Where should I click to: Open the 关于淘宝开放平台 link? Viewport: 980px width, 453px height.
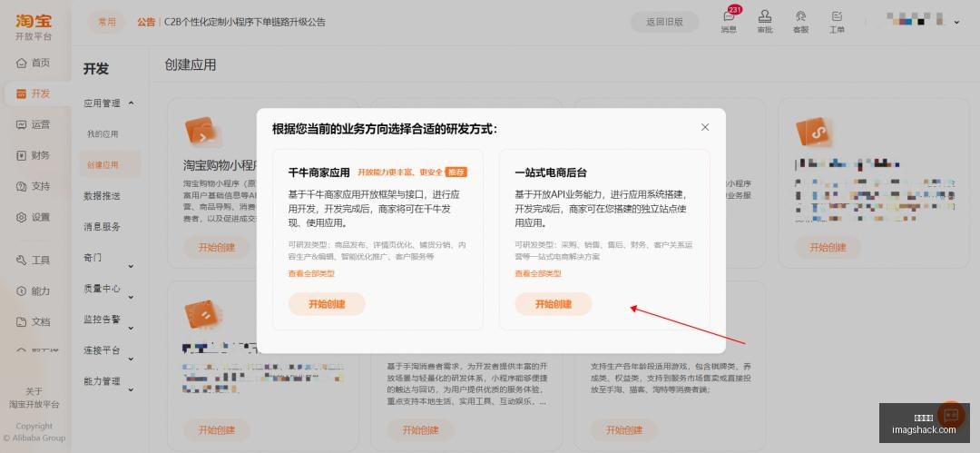[34, 398]
